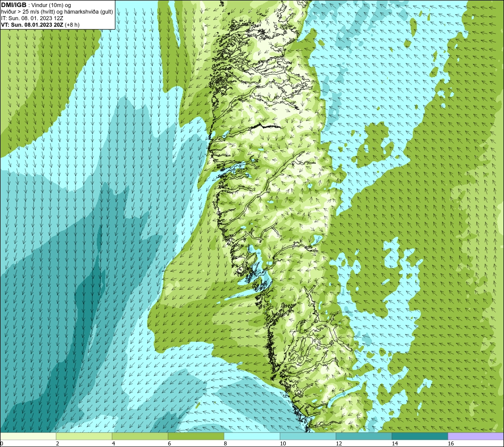
Task: Click the 2–4 m/s light green swatch
Action: coord(84,436)
